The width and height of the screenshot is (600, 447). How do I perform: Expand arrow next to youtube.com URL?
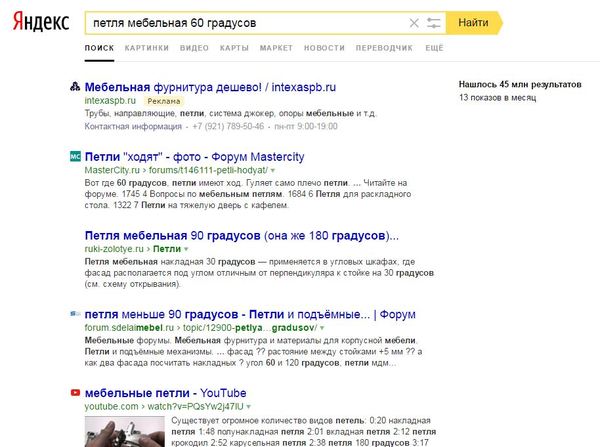point(249,407)
